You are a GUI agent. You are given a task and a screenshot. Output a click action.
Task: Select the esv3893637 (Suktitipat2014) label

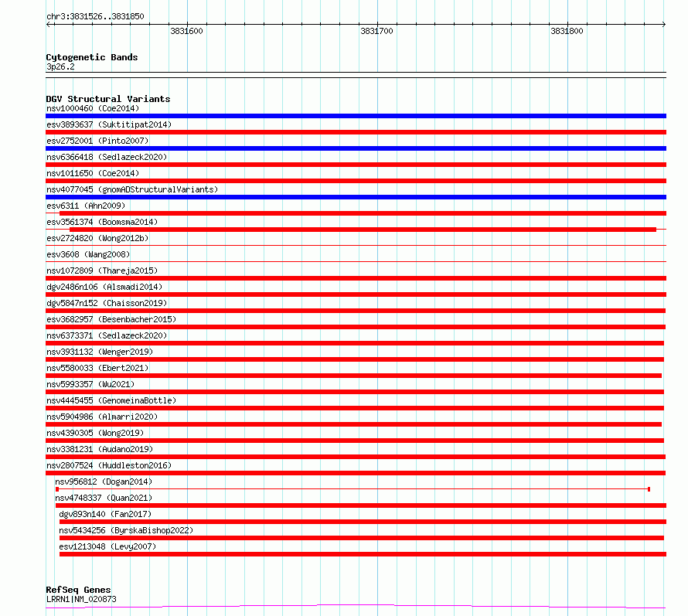[x=109, y=124]
